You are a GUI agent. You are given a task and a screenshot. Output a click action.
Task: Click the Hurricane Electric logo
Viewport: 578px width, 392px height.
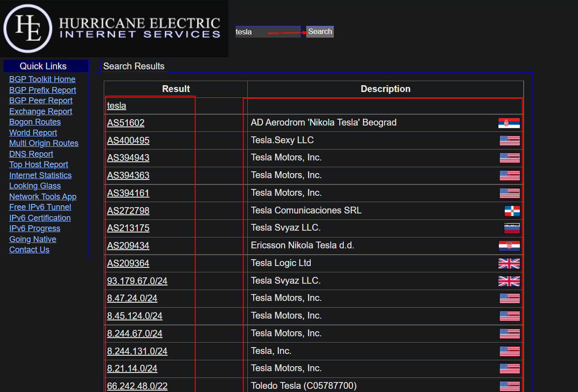[x=114, y=28]
